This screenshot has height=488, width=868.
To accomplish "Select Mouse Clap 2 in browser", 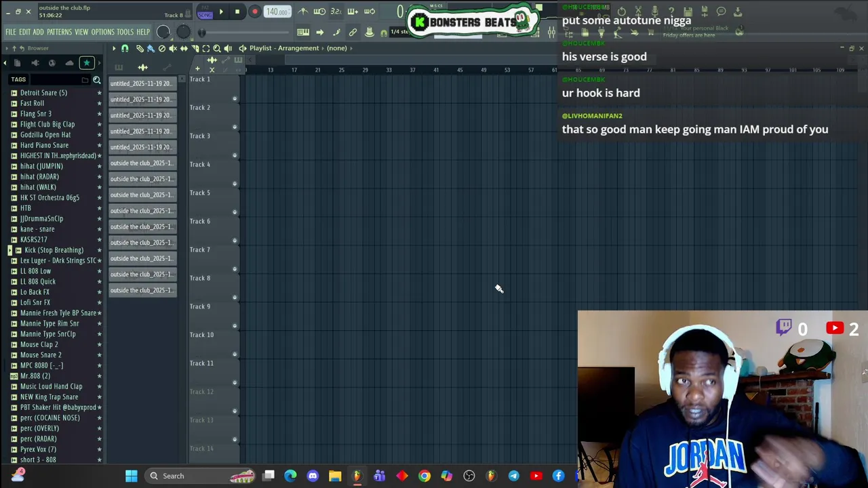I will (x=39, y=344).
